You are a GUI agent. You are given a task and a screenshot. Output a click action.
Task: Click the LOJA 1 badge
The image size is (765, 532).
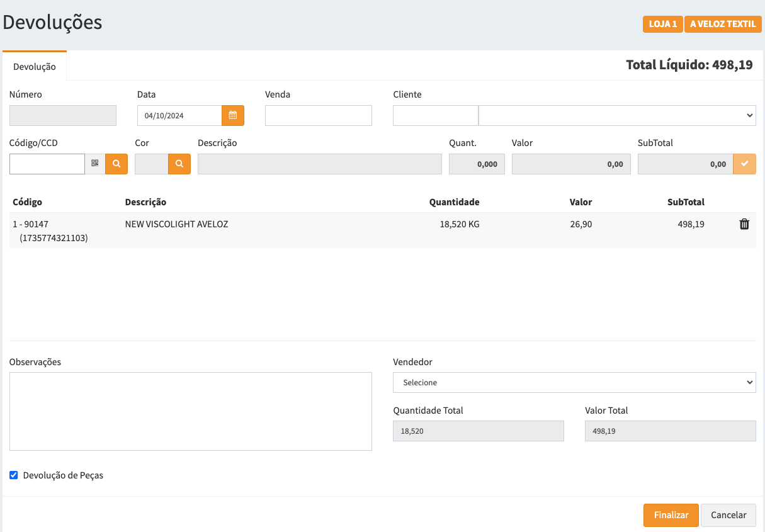662,25
